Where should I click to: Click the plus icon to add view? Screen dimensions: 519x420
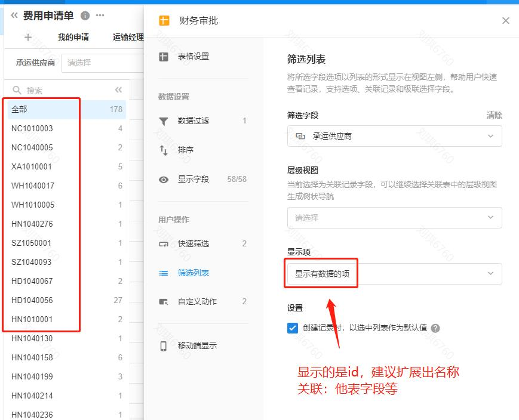27,37
